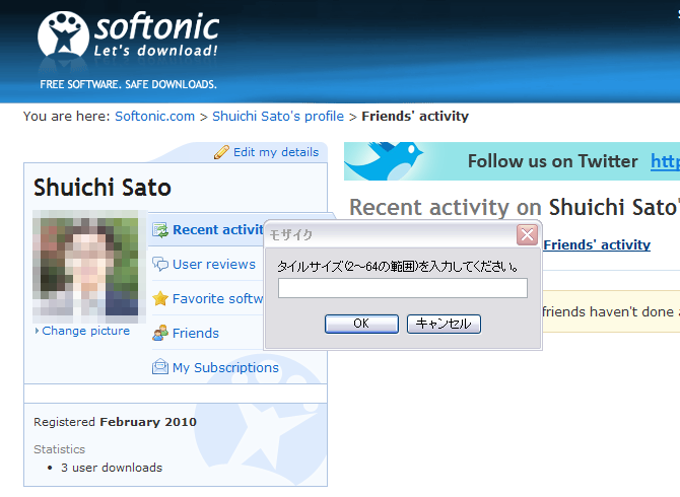Open the Friends section

196,333
